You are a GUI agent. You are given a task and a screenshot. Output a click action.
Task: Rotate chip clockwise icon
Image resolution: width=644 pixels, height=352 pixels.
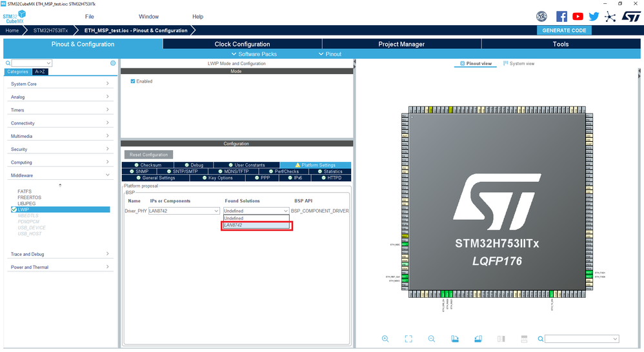455,339
